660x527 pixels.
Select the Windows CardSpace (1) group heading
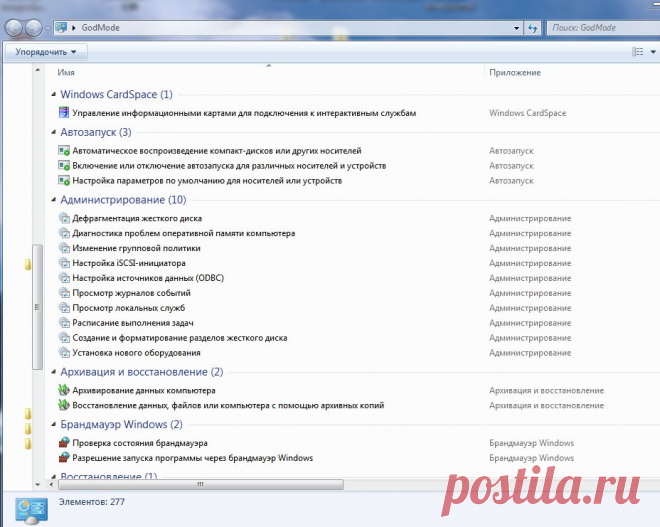tap(117, 94)
